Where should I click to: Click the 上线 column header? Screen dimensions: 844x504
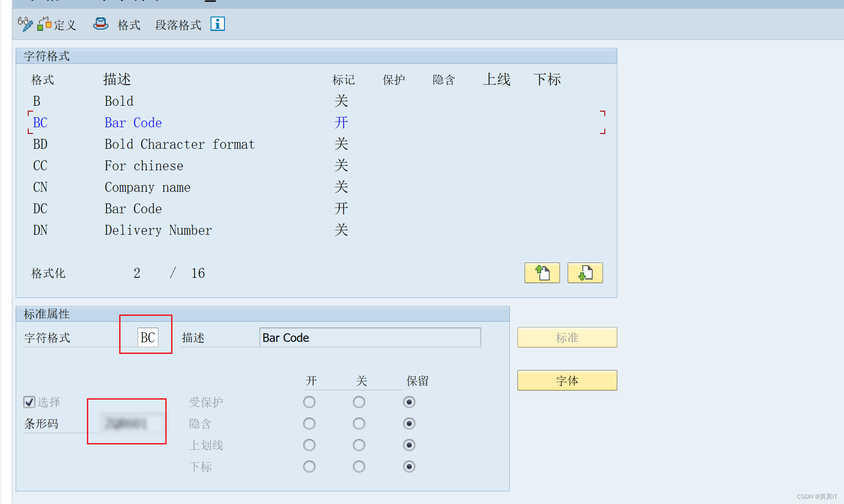point(497,79)
